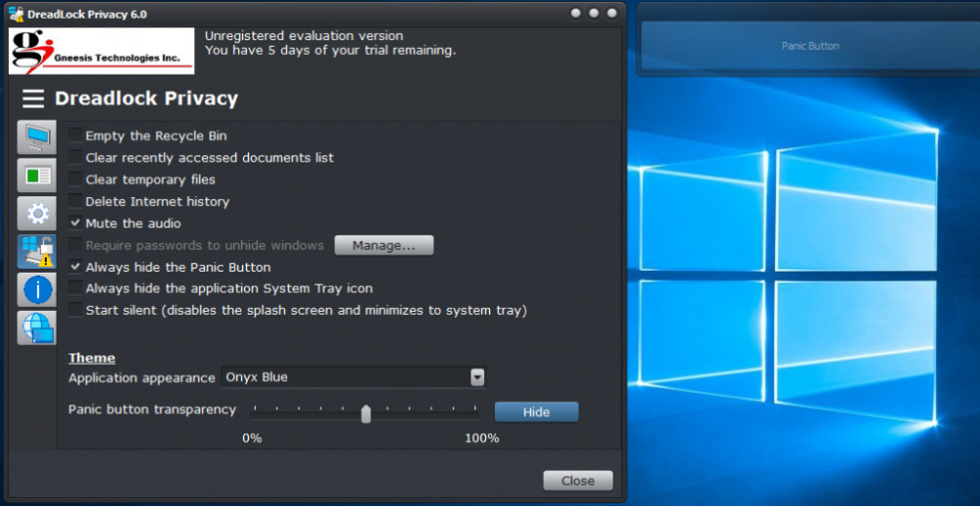
Task: Click the middle round title bar button
Action: [x=594, y=13]
